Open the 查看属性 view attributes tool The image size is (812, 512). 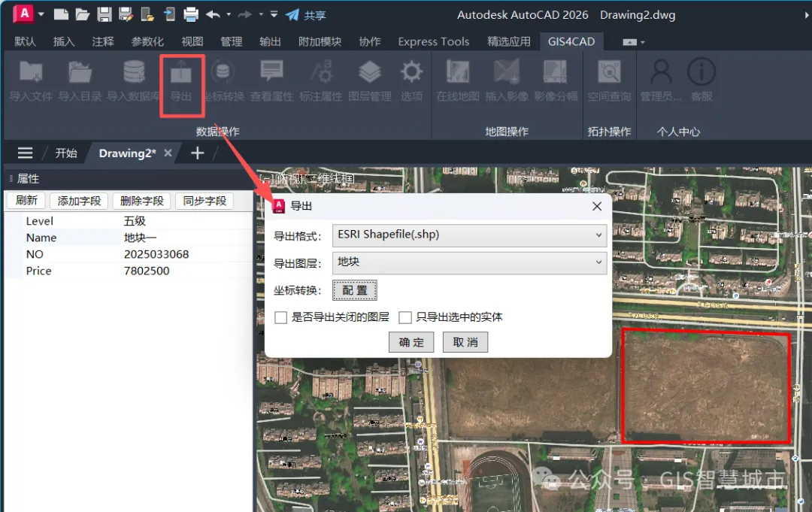click(272, 80)
